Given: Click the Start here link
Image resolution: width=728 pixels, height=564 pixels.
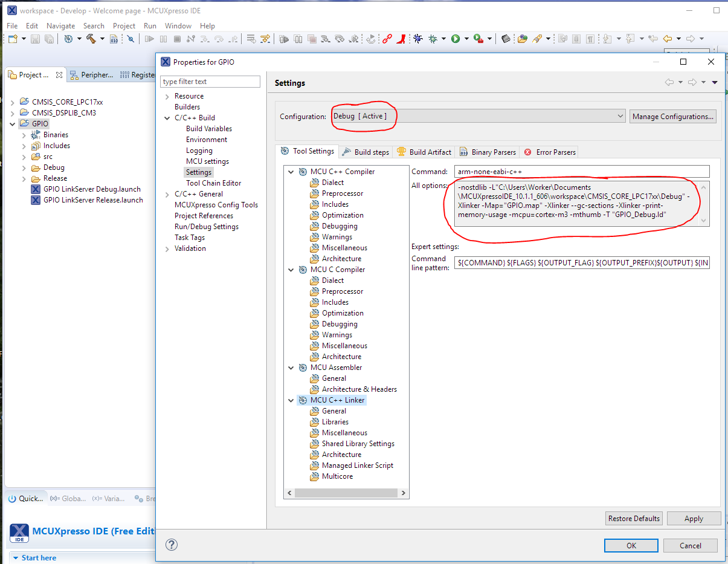Looking at the screenshot, I should pyautogui.click(x=39, y=557).
